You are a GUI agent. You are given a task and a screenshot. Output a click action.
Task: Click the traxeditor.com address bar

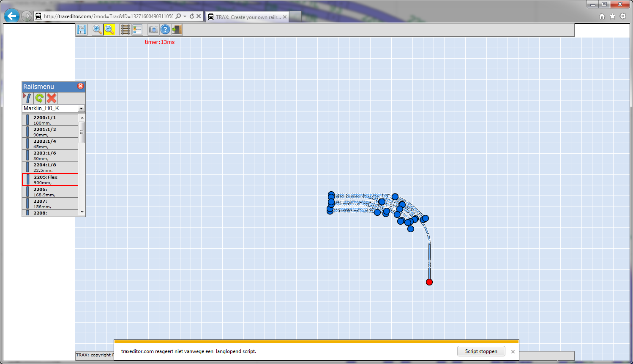109,16
